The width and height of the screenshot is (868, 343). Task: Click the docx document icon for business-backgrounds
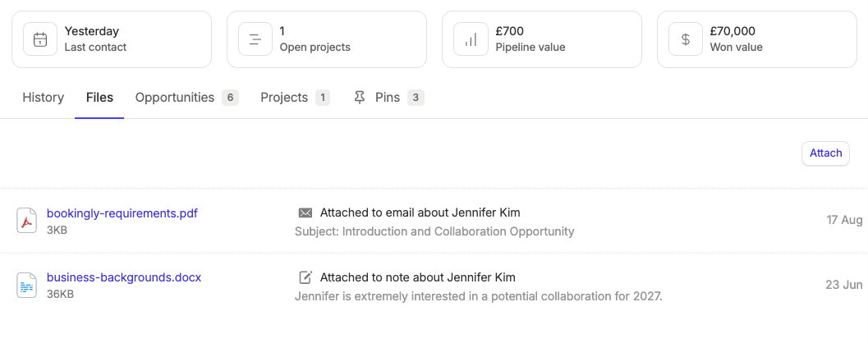tap(26, 286)
